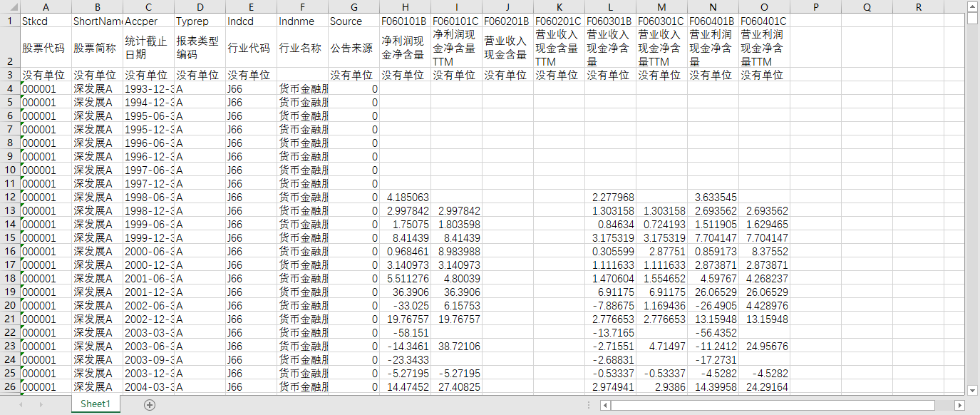Click the Source header cell

click(354, 21)
